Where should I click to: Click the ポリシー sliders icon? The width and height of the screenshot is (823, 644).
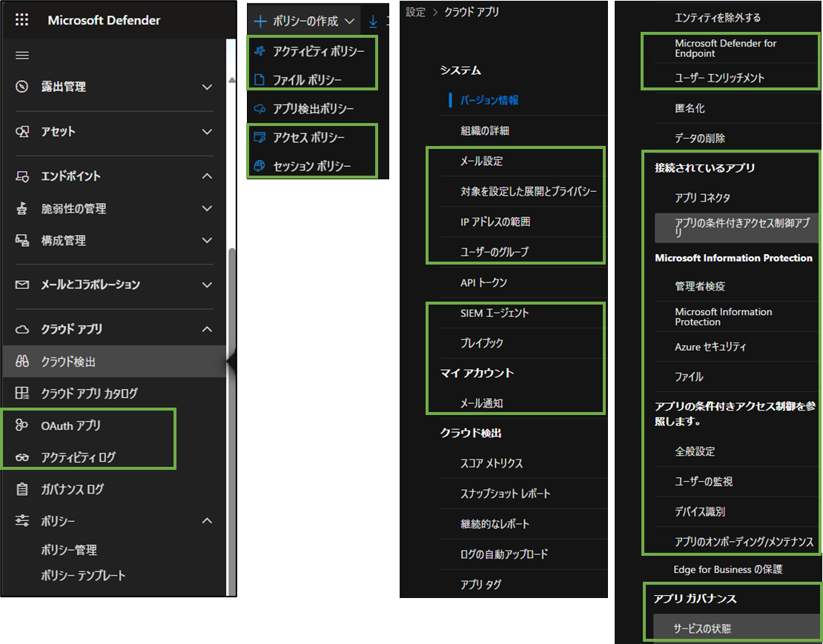pos(22,520)
